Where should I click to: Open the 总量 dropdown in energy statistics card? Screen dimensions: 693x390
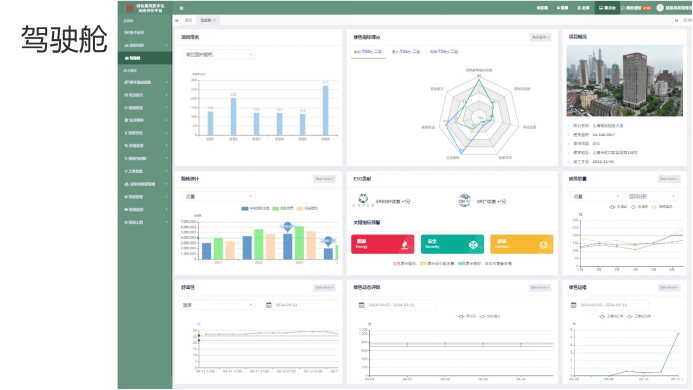point(219,196)
